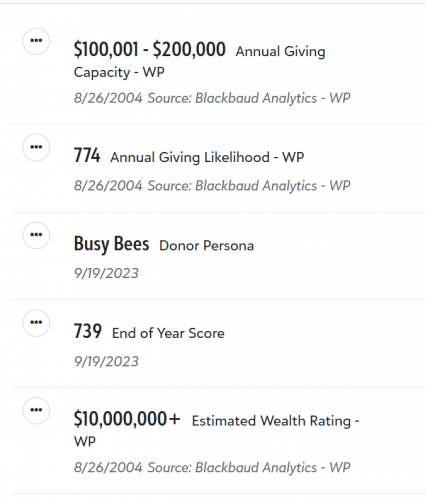The height and width of the screenshot is (500, 425).
Task: Select the Annual Giving Capacity - WP label
Action: click(199, 62)
